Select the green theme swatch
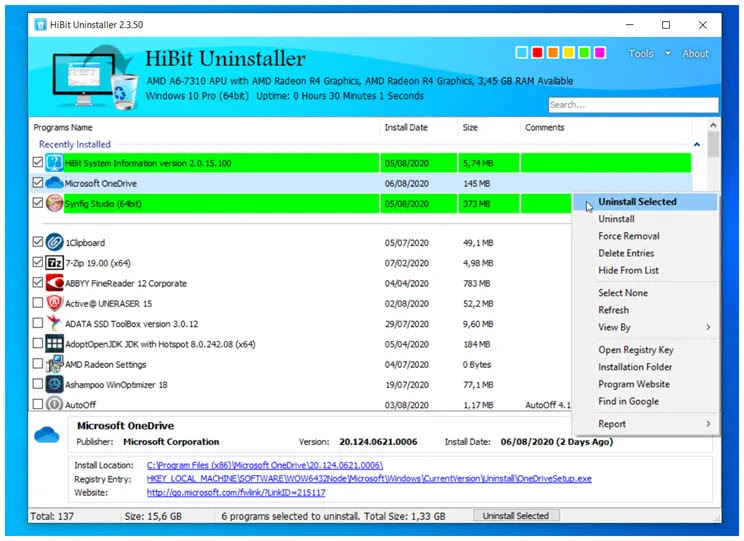 584,52
